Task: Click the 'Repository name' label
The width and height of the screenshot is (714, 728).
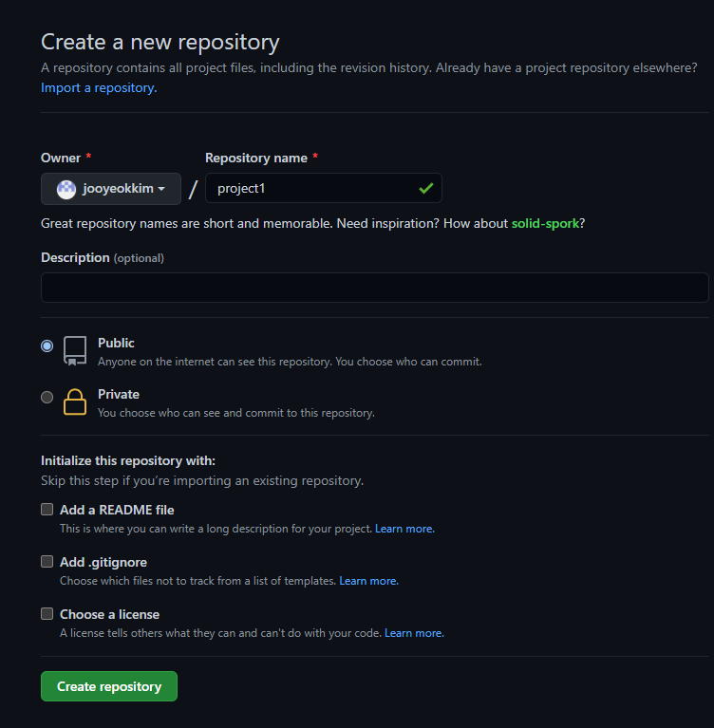Action: pos(256,158)
